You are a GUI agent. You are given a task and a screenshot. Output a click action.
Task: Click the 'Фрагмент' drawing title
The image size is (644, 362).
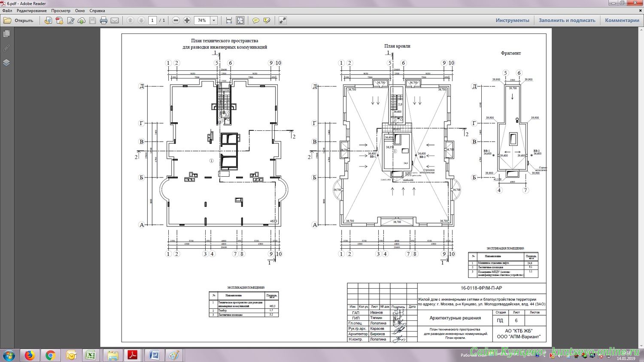pos(511,53)
